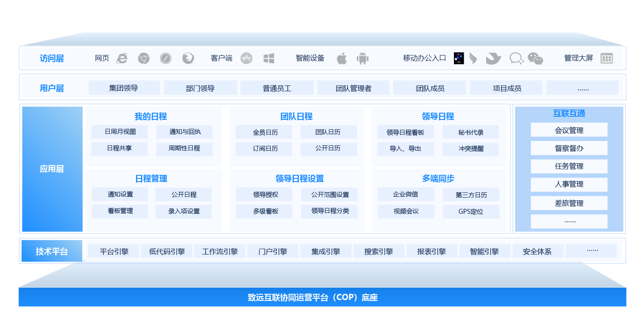The width and height of the screenshot is (644, 322).
Task: Open 会议管理 in 互联互通 panel
Action: click(569, 130)
